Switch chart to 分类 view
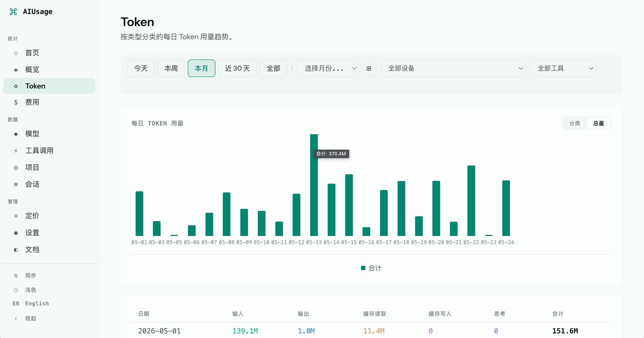 pyautogui.click(x=575, y=123)
